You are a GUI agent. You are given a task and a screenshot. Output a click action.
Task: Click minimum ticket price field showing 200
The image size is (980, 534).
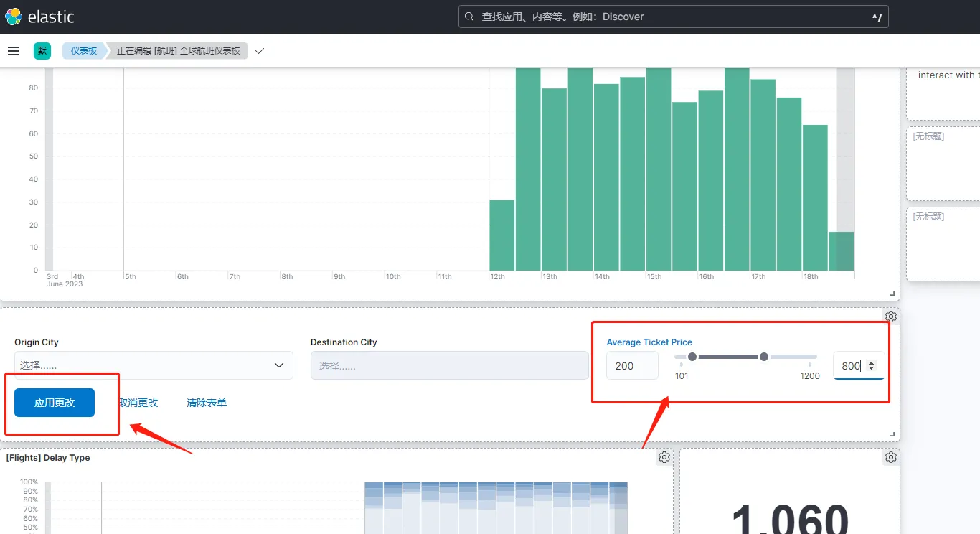tap(632, 366)
